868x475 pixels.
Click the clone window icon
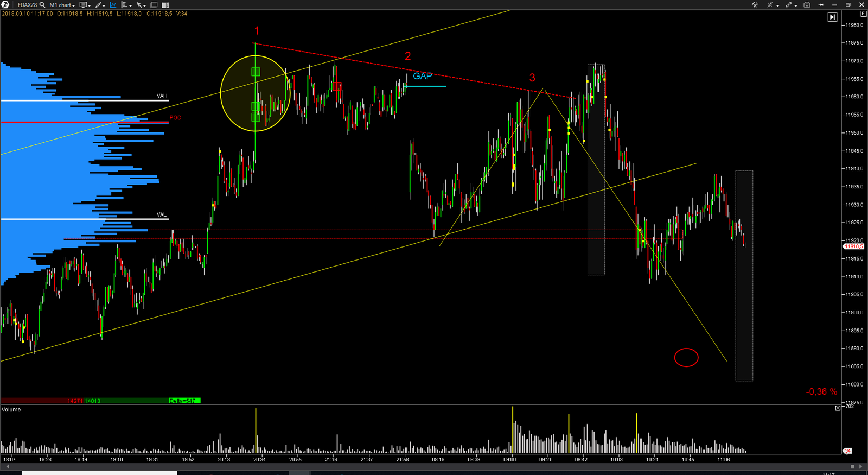click(154, 5)
